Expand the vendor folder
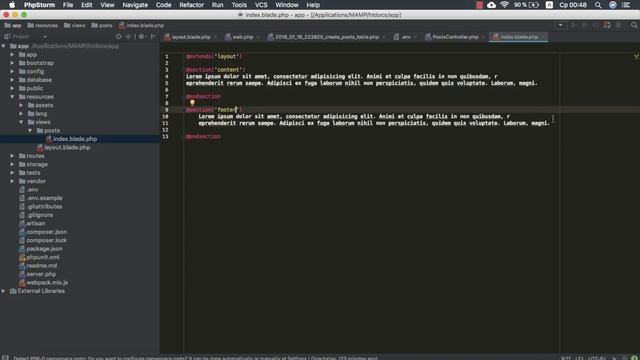The width and height of the screenshot is (640, 360). (x=12, y=181)
